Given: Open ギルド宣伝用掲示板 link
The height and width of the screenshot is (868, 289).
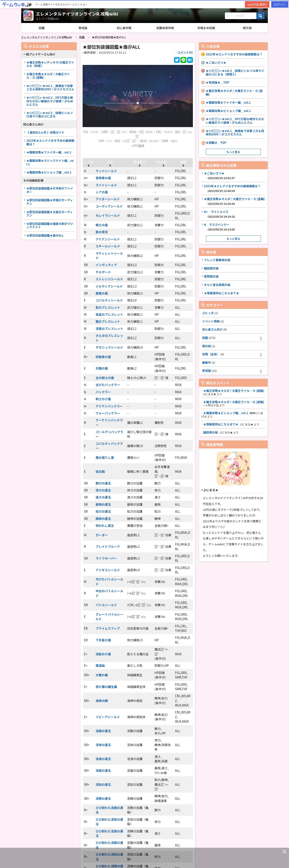Looking at the screenshot, I should pos(217,285).
